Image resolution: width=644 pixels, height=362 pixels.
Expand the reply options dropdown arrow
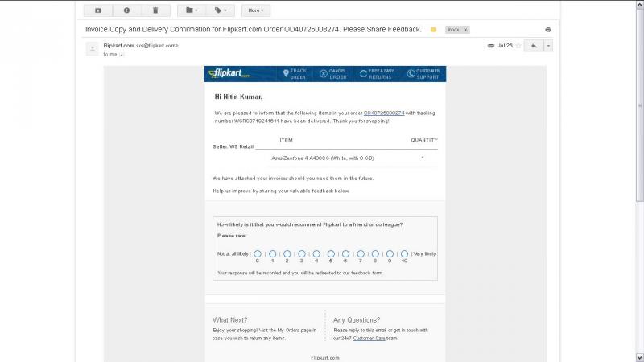coord(548,46)
